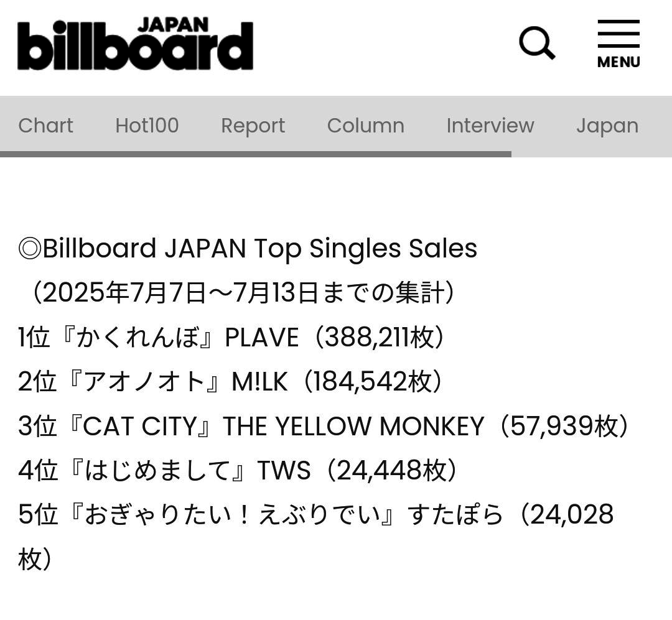
Task: Click the 5位 すたぽら entry
Action: (316, 537)
